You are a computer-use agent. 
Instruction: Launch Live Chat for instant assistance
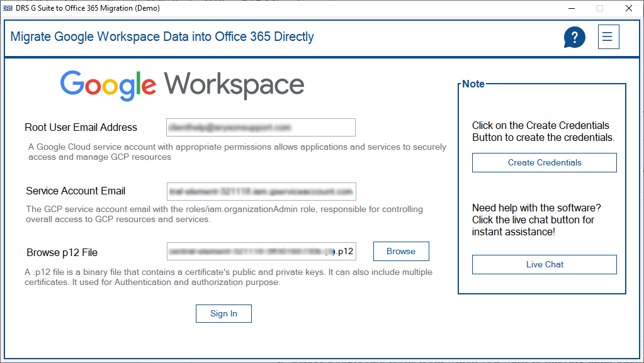coord(544,264)
